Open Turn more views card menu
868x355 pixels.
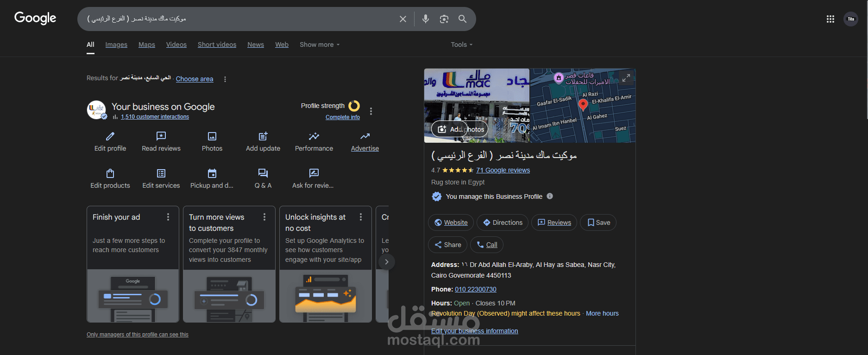pyautogui.click(x=264, y=217)
